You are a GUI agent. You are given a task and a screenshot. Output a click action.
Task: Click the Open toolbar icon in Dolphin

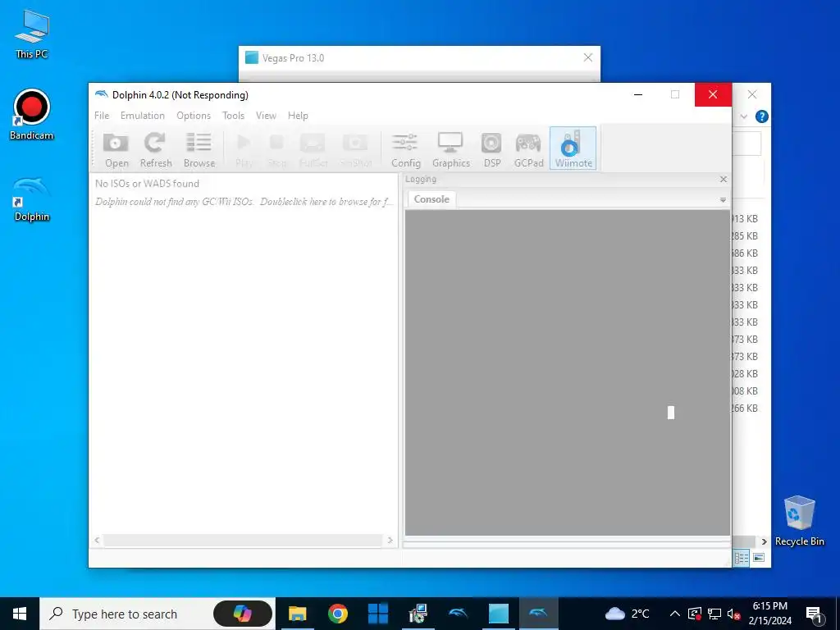coord(116,149)
